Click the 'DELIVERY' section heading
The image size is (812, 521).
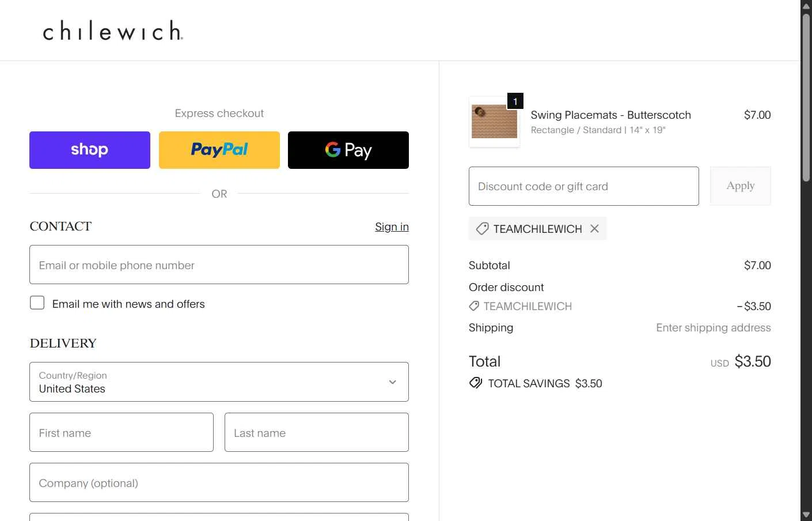click(x=63, y=343)
